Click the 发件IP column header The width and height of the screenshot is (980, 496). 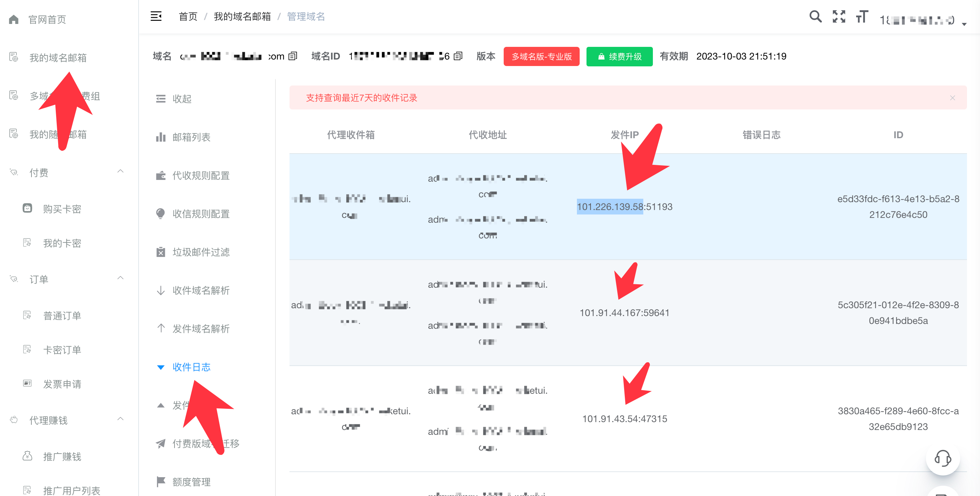click(x=624, y=135)
